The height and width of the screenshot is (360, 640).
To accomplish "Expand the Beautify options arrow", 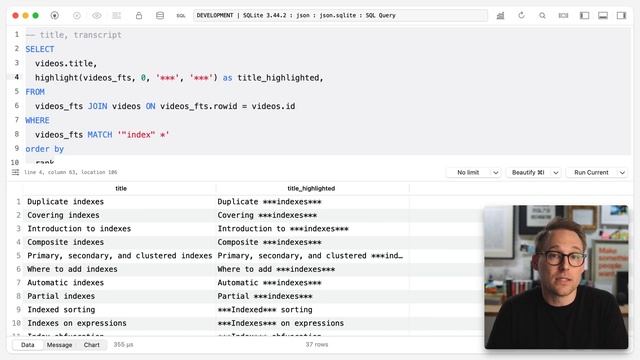I will pos(556,172).
